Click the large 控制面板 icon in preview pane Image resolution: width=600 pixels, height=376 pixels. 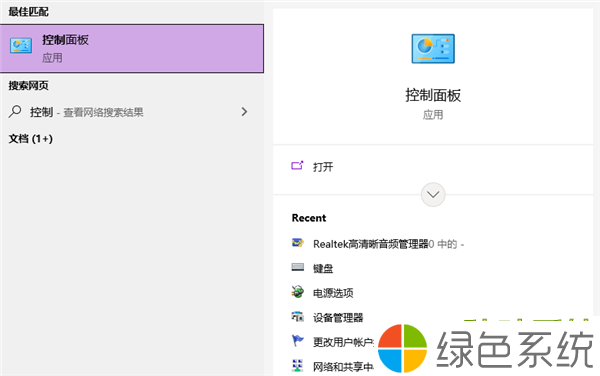[433, 49]
